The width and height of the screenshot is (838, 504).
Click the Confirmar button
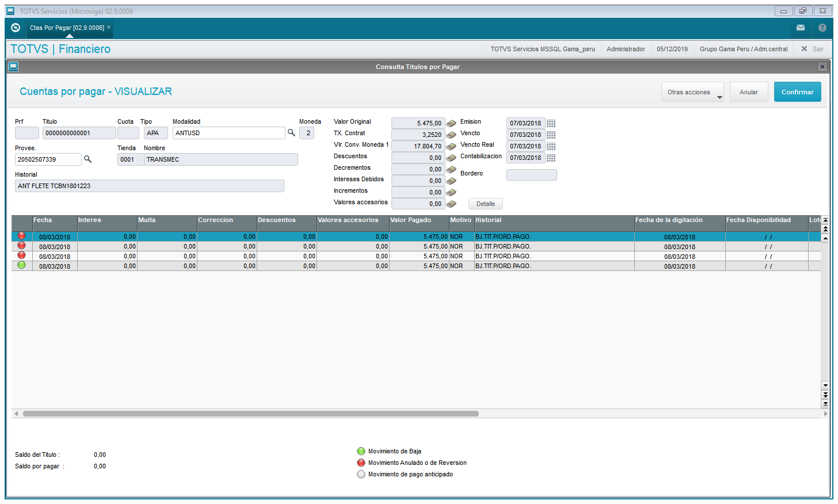click(x=798, y=92)
